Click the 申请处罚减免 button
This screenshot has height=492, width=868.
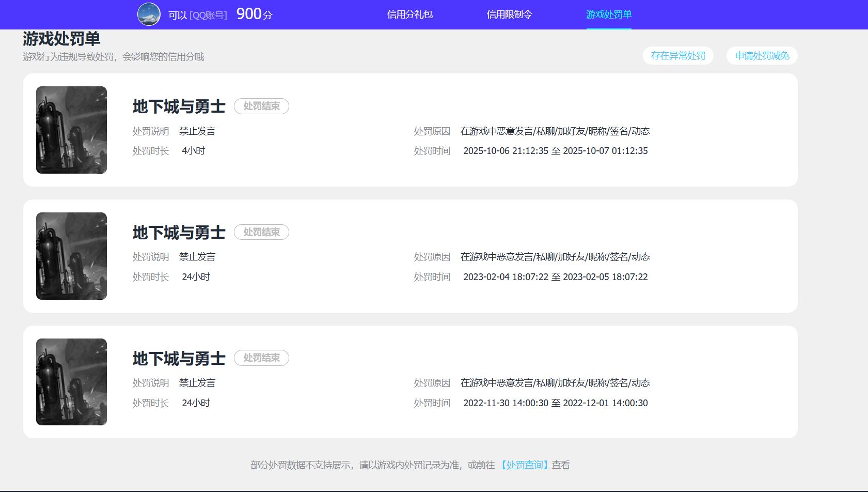click(x=762, y=56)
